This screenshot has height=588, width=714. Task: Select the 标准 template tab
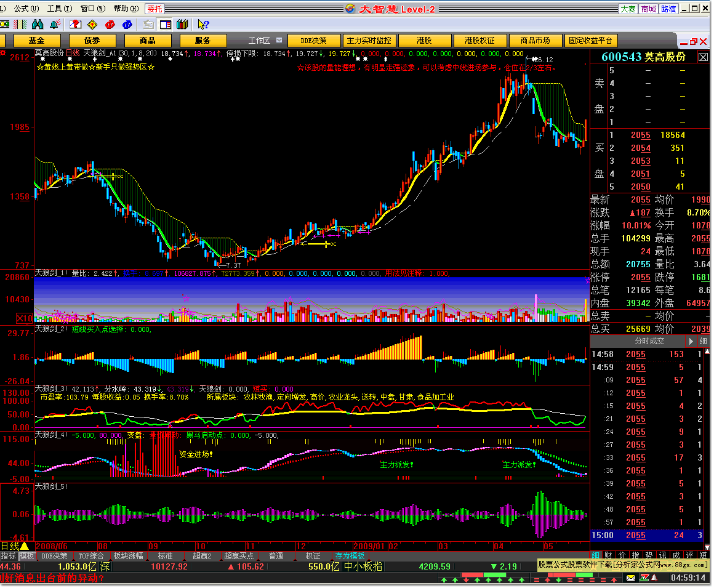(x=166, y=555)
